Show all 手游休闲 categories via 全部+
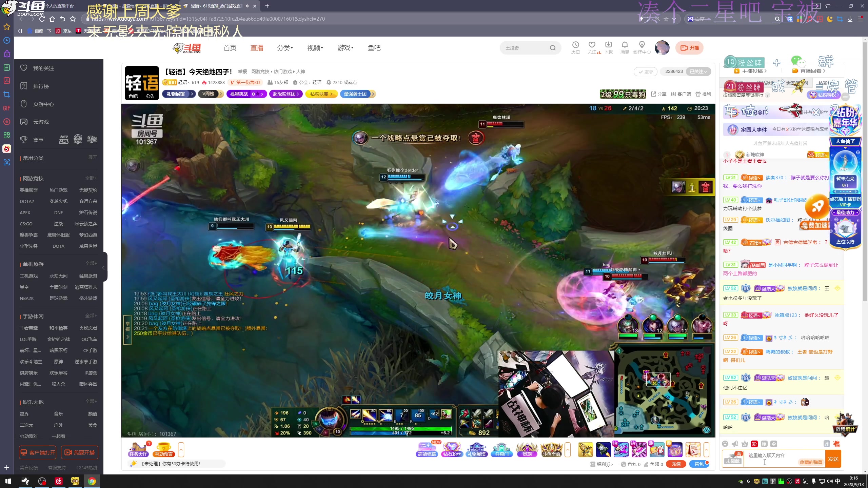Viewport: 868px width, 488px height. coord(91,316)
